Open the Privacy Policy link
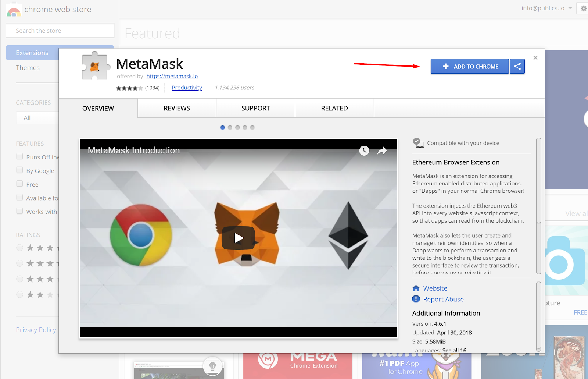The width and height of the screenshot is (588, 379). (36, 330)
